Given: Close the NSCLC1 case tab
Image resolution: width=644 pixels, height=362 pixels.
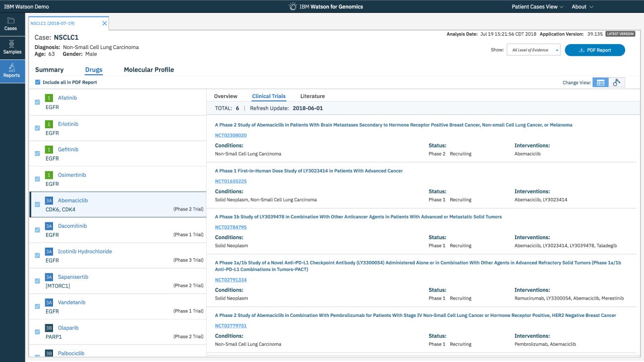Looking at the screenshot, I should (x=105, y=23).
